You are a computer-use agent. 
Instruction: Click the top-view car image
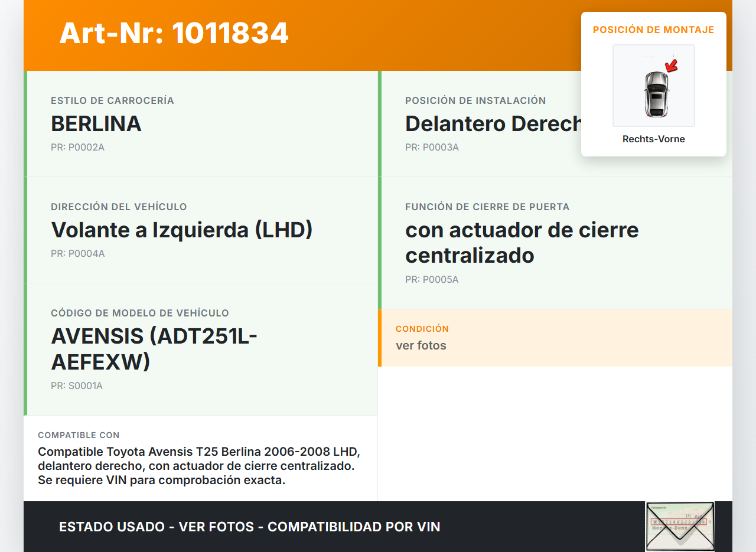(x=656, y=93)
